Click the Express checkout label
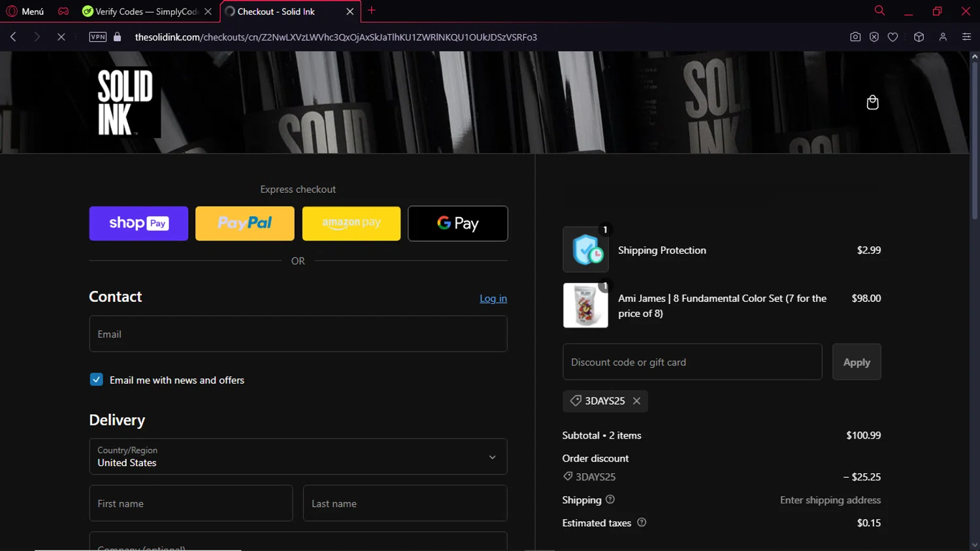This screenshot has height=551, width=980. (298, 190)
